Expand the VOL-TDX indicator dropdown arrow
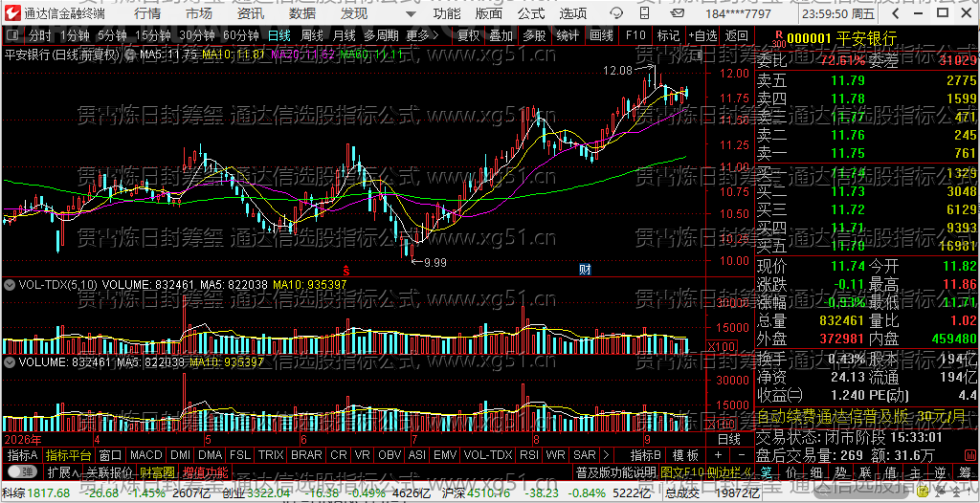980x503 pixels. pos(10,284)
